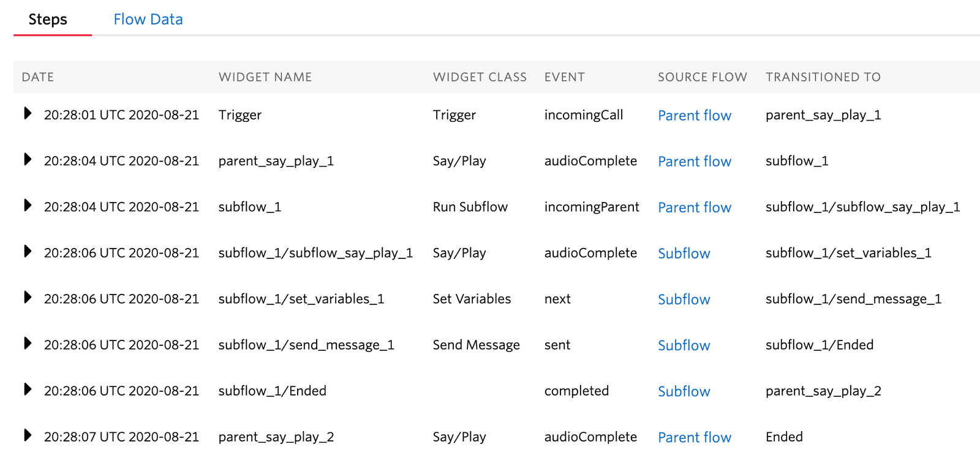Open Parent flow link in Trigger row
The image size is (980, 458).
[x=694, y=116]
